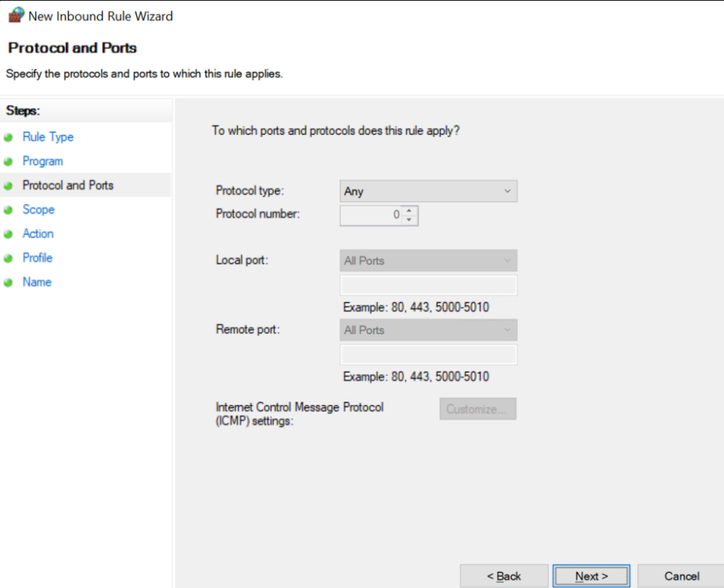Go to the Rule Type step
724x588 pixels.
(48, 137)
